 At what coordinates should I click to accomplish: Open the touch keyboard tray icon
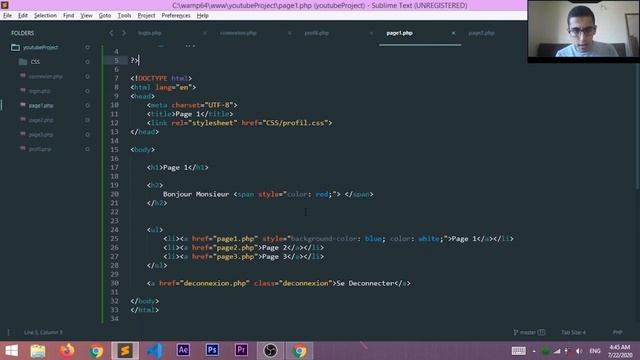[x=518, y=351]
